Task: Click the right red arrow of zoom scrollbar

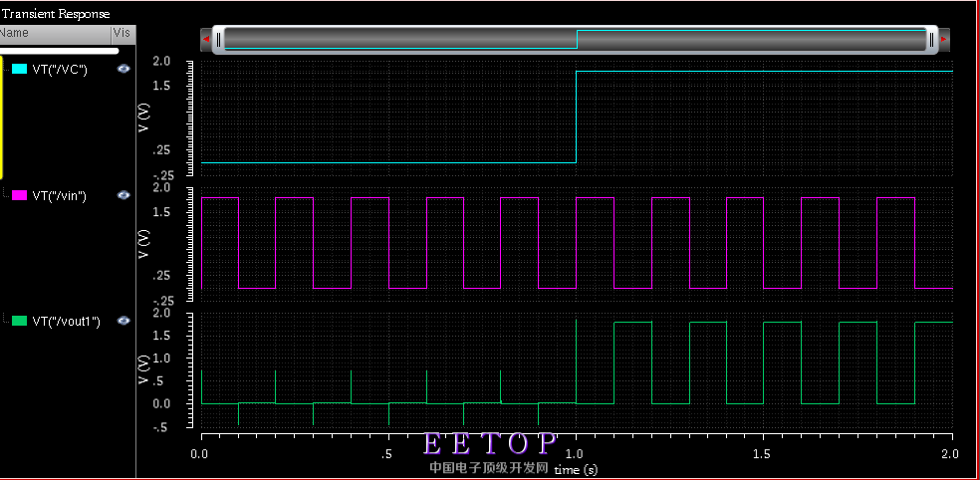Action: point(944,40)
